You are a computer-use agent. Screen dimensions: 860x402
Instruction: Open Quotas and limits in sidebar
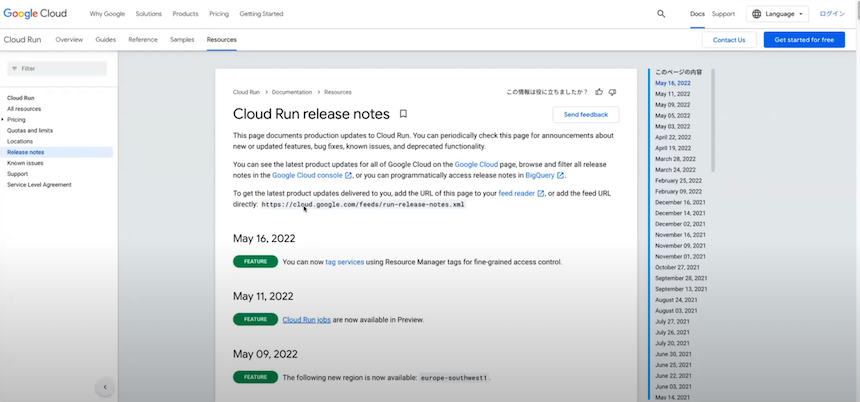tap(30, 131)
